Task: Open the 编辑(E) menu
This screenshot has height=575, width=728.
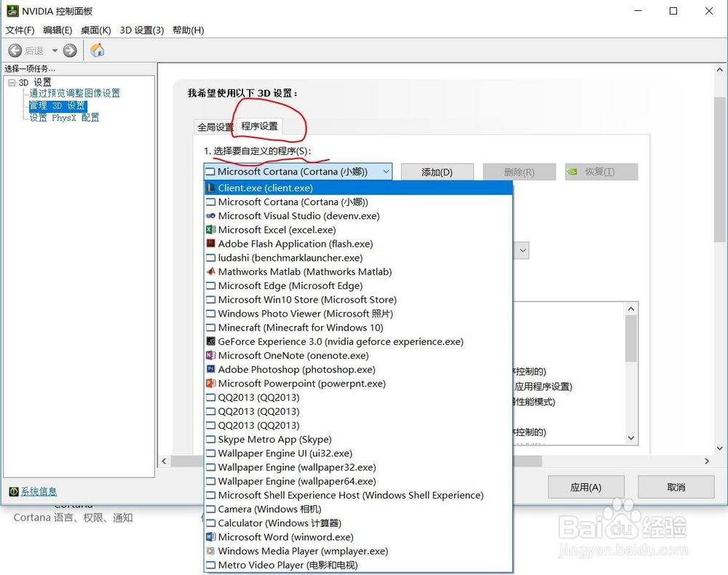Action: coord(58,30)
